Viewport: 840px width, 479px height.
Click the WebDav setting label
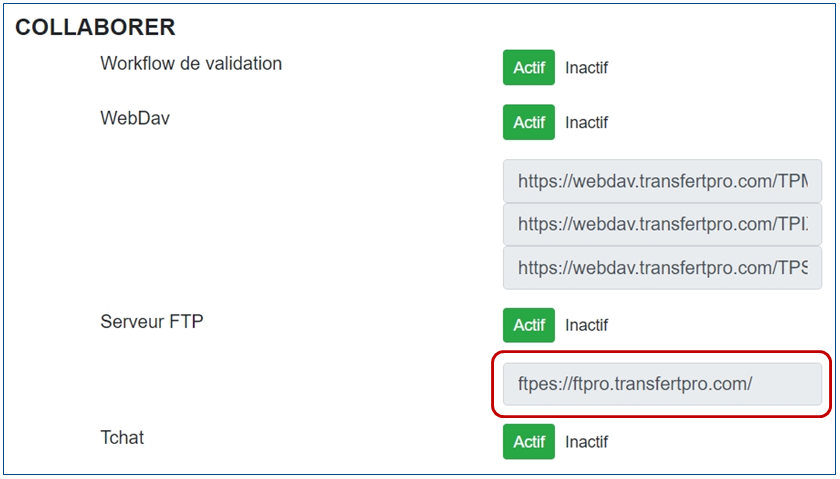pyautogui.click(x=135, y=118)
